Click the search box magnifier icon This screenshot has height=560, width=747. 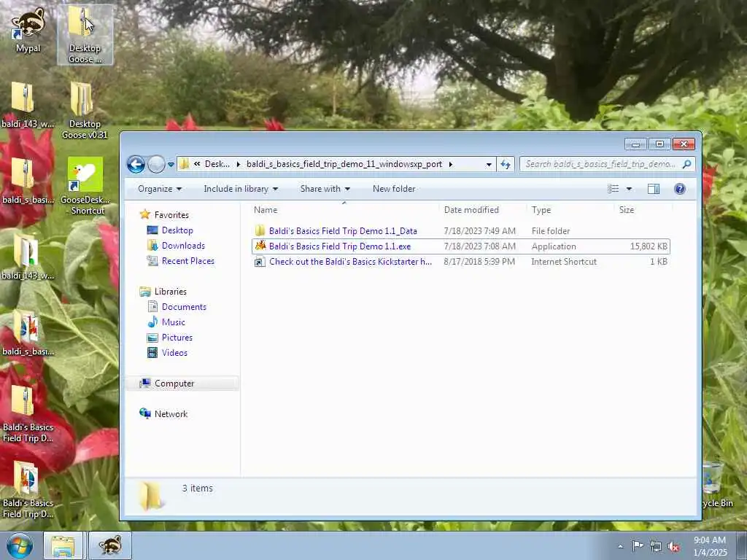[x=686, y=164]
